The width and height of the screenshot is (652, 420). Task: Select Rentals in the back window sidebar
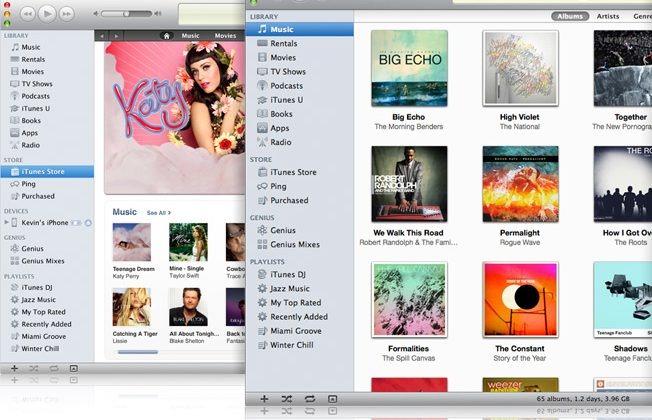(x=47, y=59)
